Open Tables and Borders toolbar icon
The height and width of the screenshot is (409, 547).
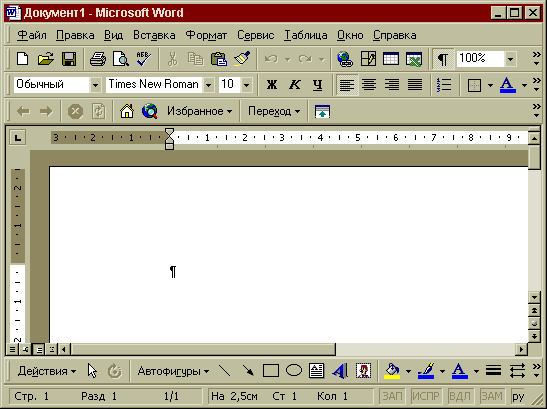click(368, 59)
